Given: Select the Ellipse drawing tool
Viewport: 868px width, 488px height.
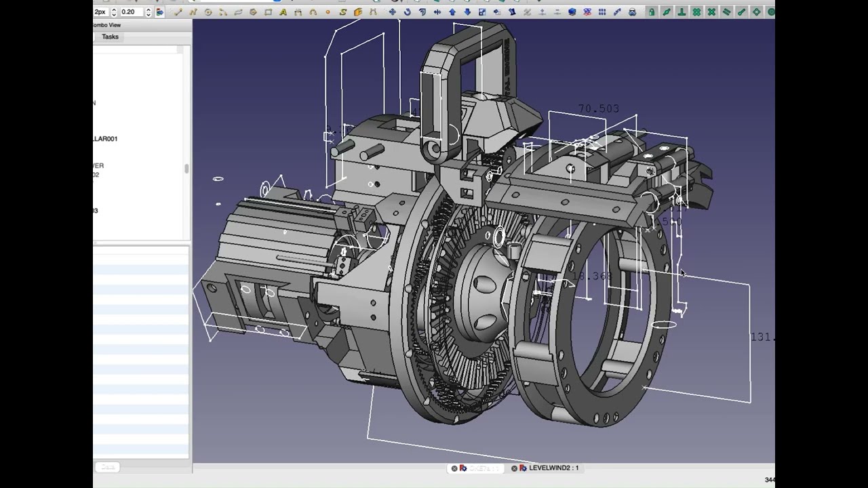Looking at the screenshot, I should click(x=238, y=12).
